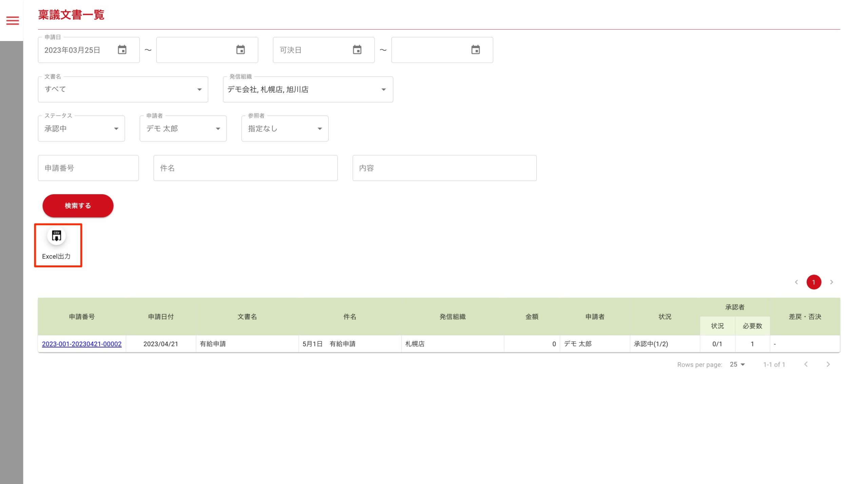The image size is (868, 484).
Task: Click the Excel出力 export icon
Action: 56,236
